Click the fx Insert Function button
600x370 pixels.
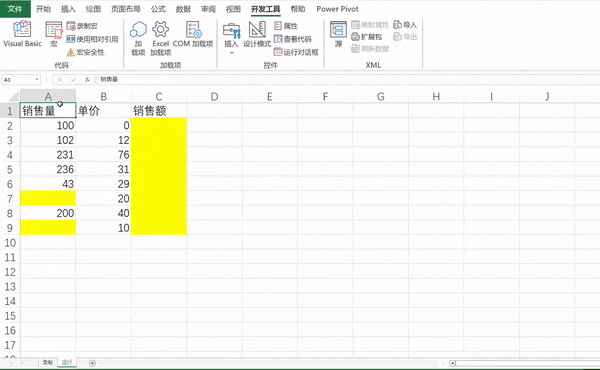pyautogui.click(x=87, y=80)
